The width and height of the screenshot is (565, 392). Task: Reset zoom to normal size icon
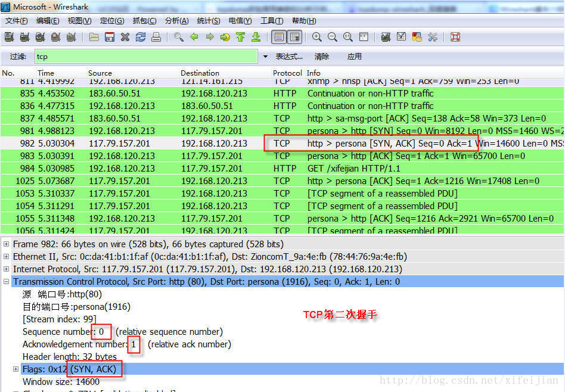click(x=347, y=37)
